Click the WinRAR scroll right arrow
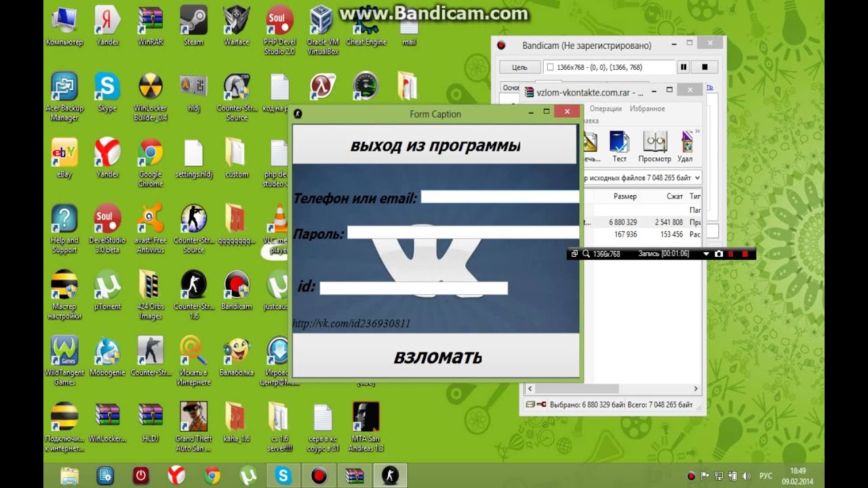The image size is (868, 488). pos(696,389)
